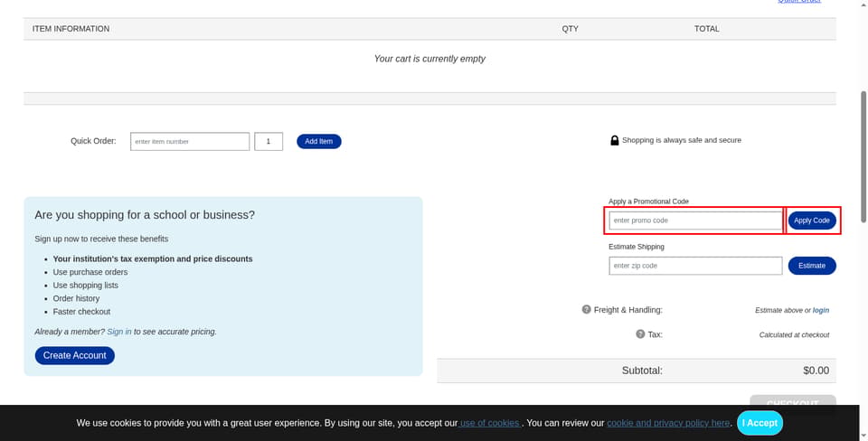Viewport: 868px width, 441px height.
Task: Open the use of cookies link
Action: pos(489,423)
